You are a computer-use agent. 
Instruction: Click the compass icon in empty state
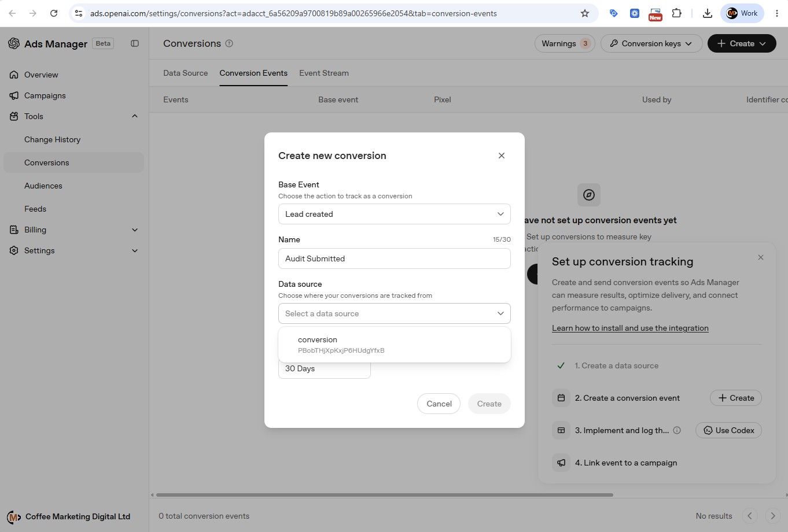coord(589,195)
